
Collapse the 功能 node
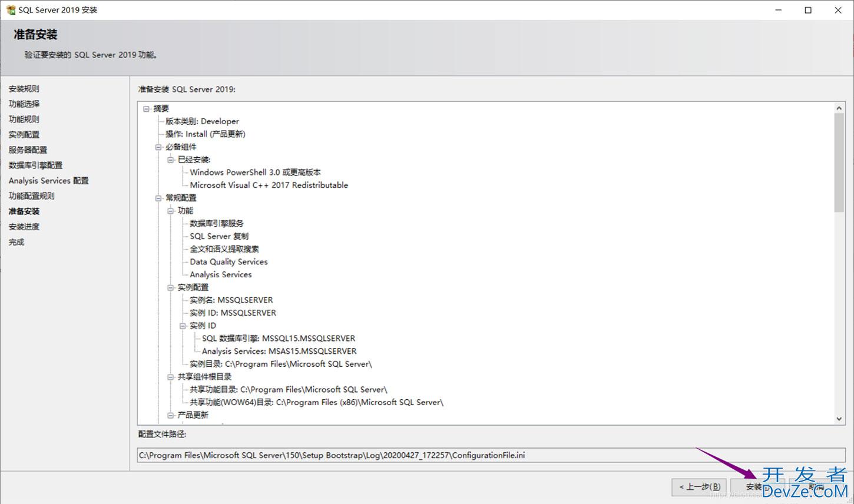[x=171, y=211]
